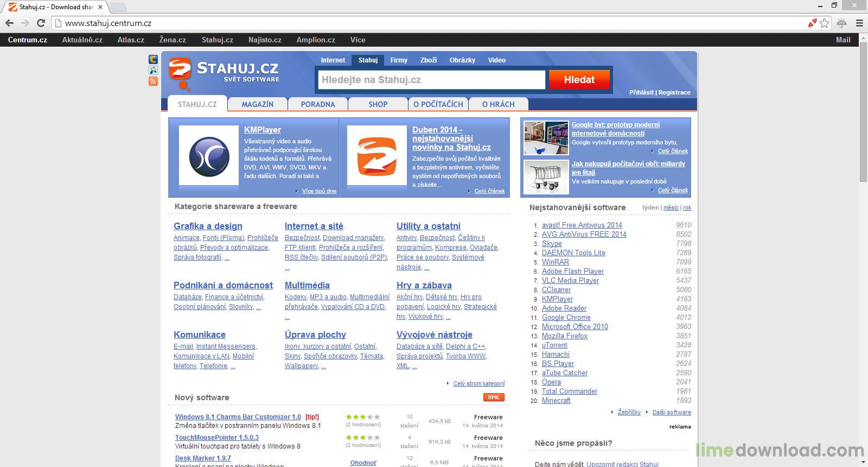Image resolution: width=868 pixels, height=467 pixels.
Task: Click the Centrum 'C' icon beside the header
Action: tap(153, 59)
